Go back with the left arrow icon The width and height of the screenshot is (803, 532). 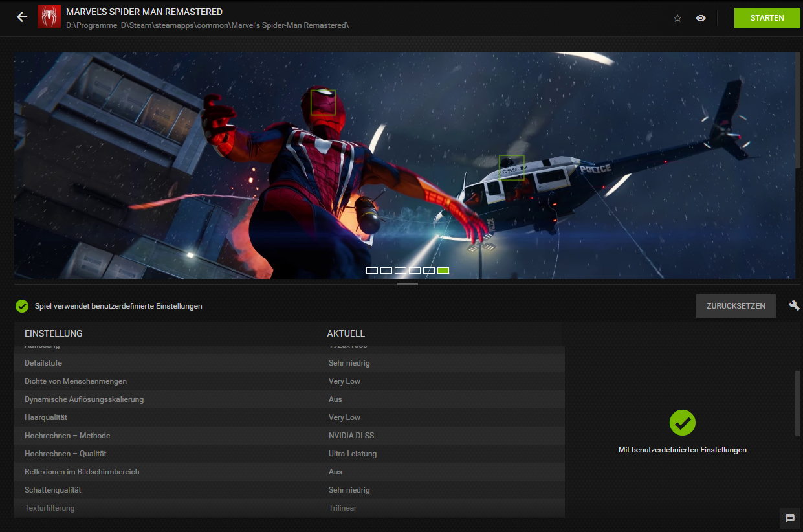coord(22,17)
